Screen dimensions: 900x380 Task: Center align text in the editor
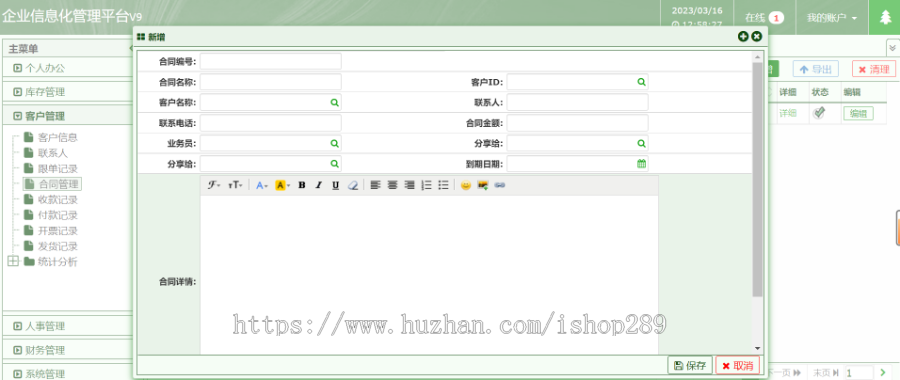[x=393, y=185]
